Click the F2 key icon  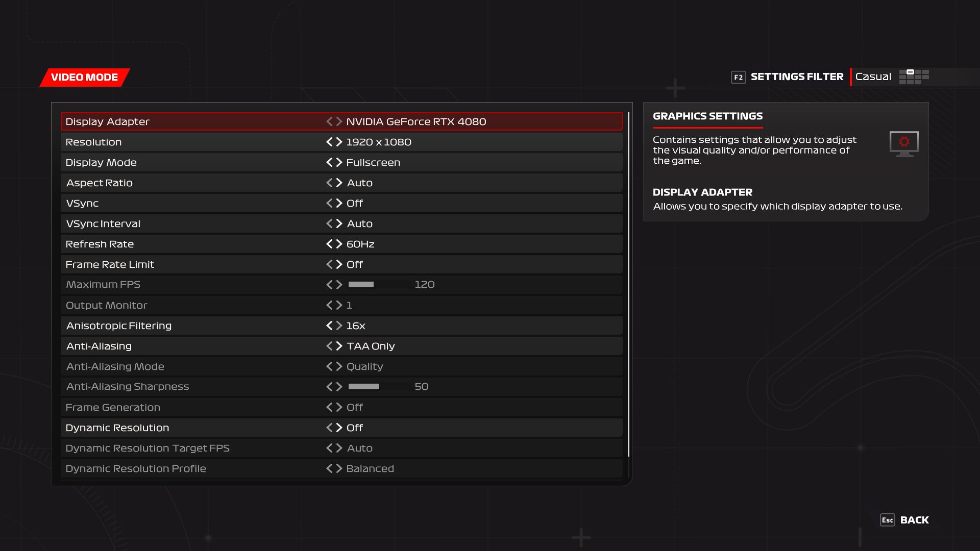tap(738, 77)
